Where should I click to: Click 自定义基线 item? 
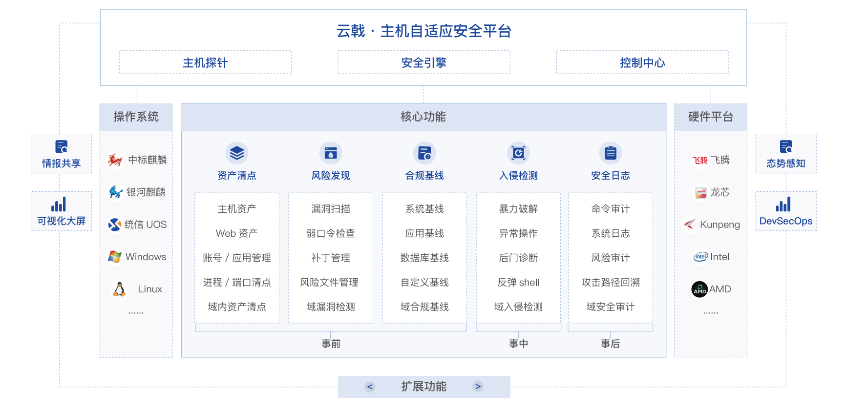(424, 282)
